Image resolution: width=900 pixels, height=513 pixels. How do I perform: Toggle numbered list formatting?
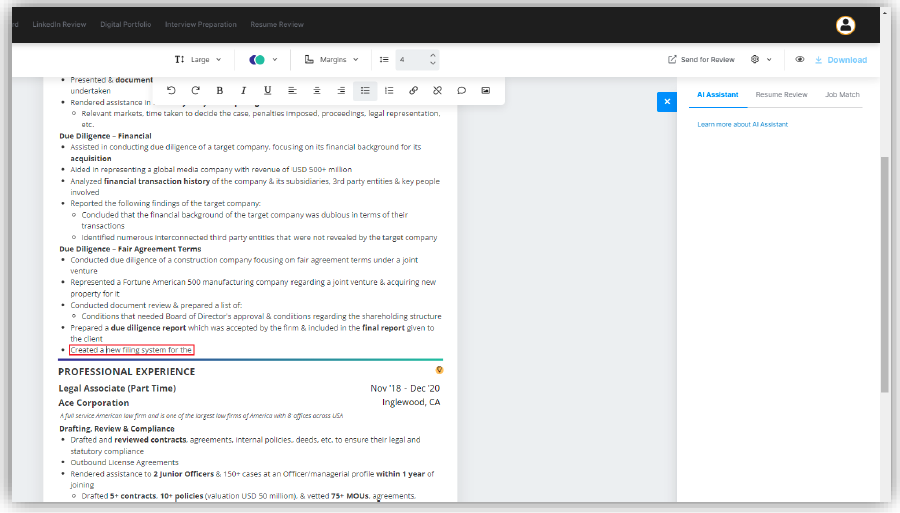(x=389, y=90)
